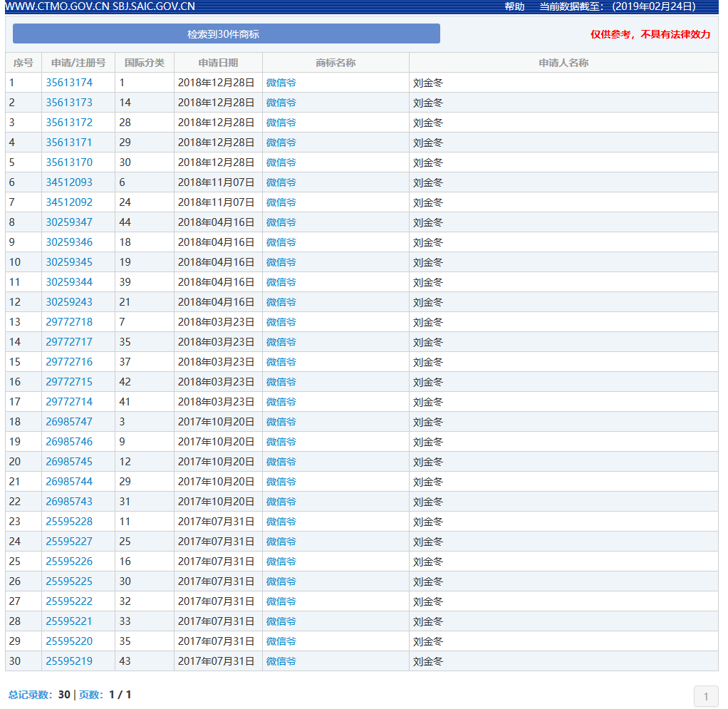Click the 总记录数 total records label
Screen dimensions: 728x709
point(31,695)
